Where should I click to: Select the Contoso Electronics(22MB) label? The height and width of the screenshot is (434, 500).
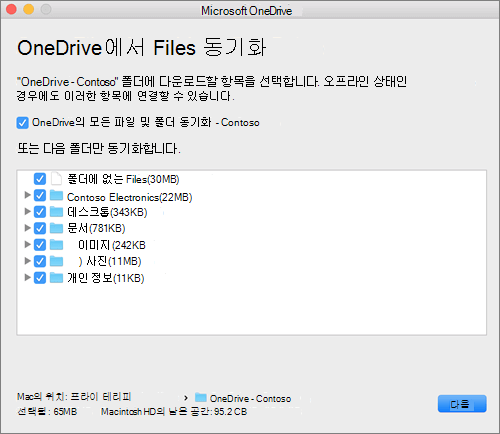[130, 197]
